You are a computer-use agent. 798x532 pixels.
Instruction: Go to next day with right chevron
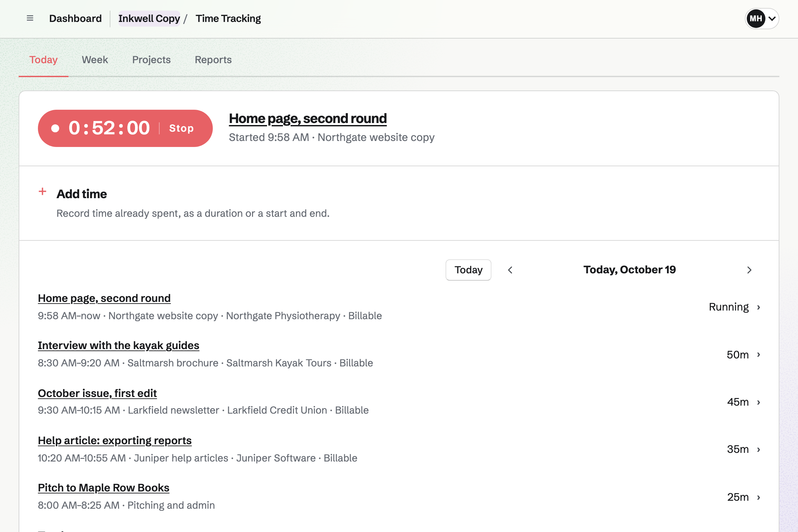(749, 270)
